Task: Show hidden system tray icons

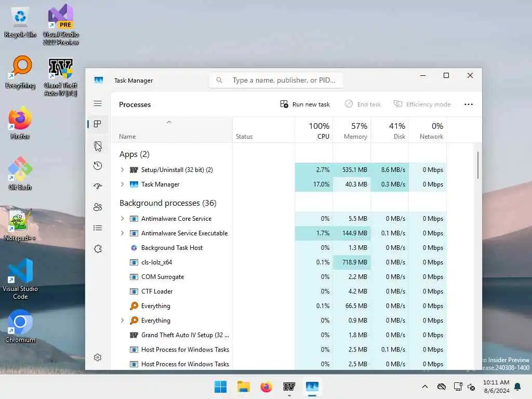Action: 425,387
